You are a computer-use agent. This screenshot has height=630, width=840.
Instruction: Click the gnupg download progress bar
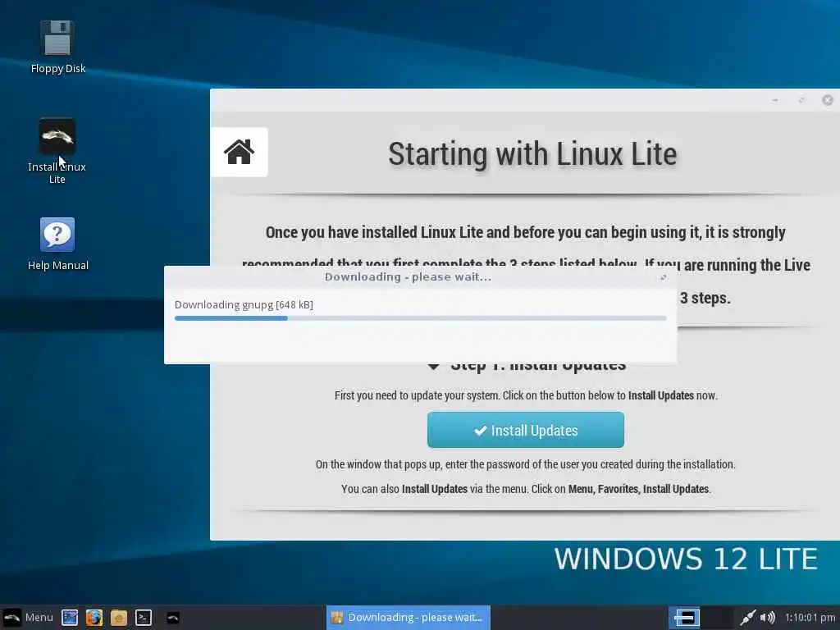(x=421, y=318)
